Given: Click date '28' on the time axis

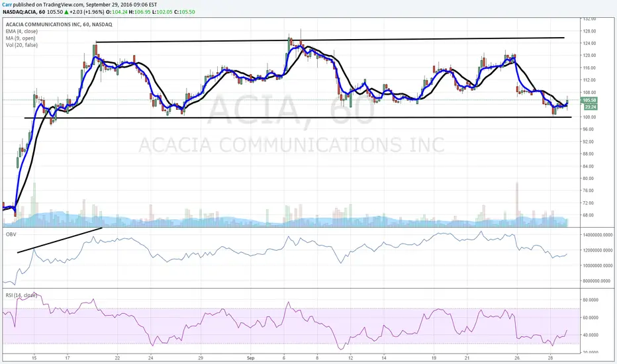Looking at the screenshot, I should [551, 358].
